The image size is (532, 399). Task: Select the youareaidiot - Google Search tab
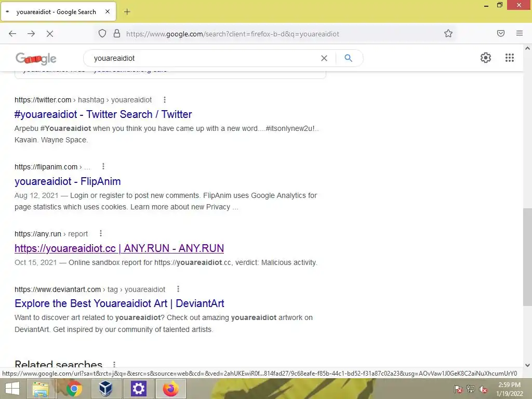click(58, 11)
